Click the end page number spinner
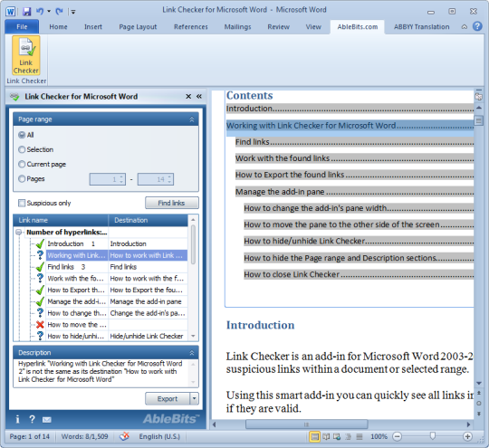The image size is (489, 448). point(169,179)
